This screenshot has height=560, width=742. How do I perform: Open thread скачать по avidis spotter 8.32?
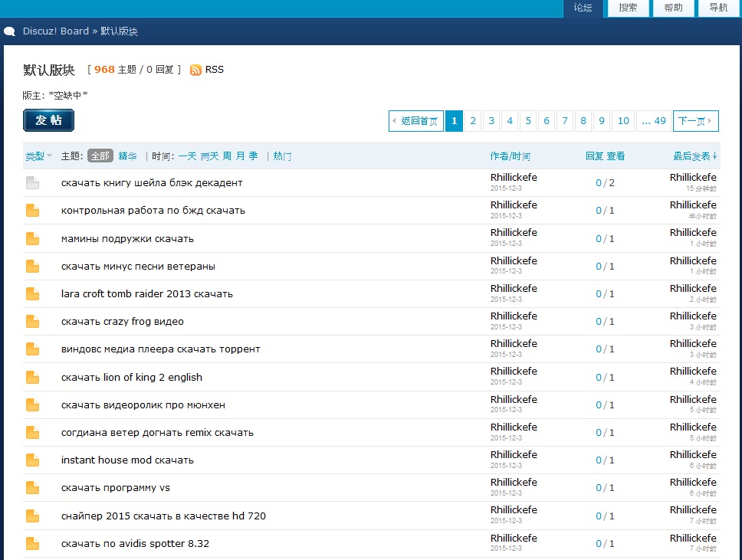click(135, 543)
